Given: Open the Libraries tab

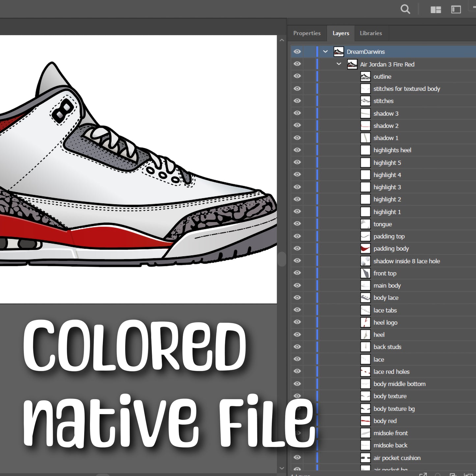Looking at the screenshot, I should point(371,33).
